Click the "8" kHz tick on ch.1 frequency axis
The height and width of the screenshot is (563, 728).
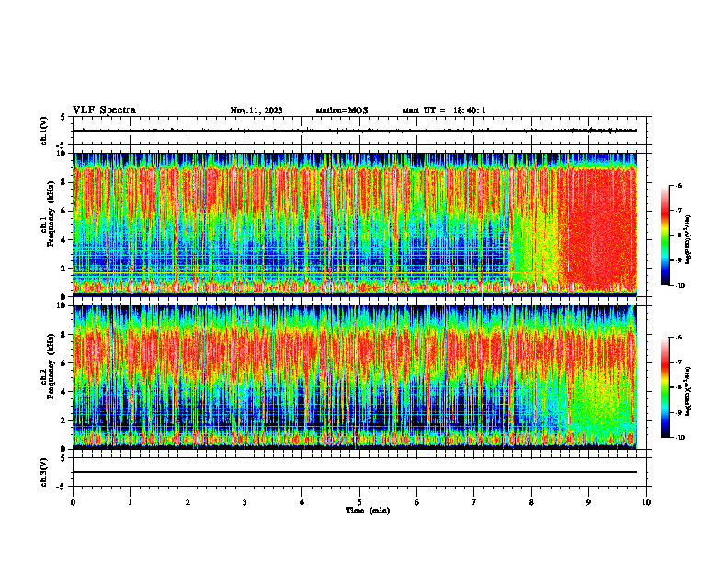(64, 182)
